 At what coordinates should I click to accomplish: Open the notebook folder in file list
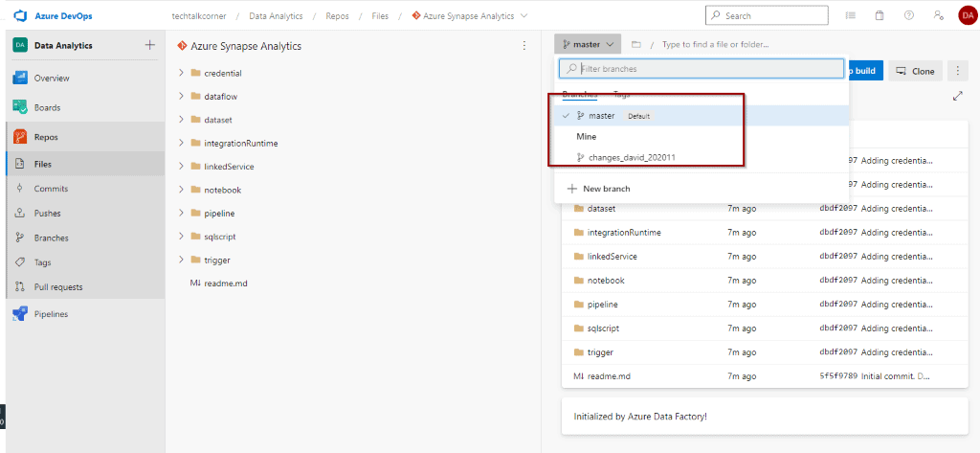pos(606,281)
